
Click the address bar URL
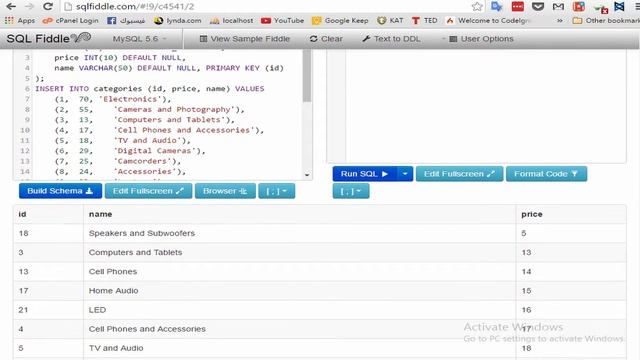click(135, 7)
